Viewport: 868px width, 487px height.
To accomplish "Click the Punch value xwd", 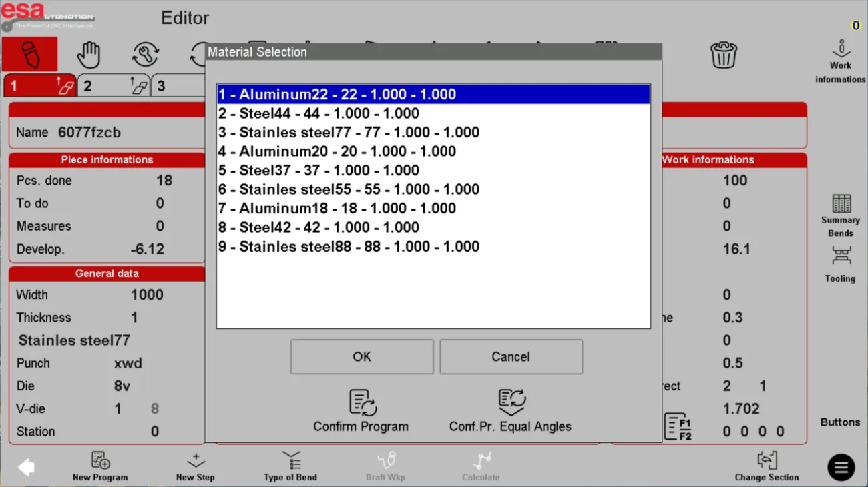I will click(x=128, y=364).
